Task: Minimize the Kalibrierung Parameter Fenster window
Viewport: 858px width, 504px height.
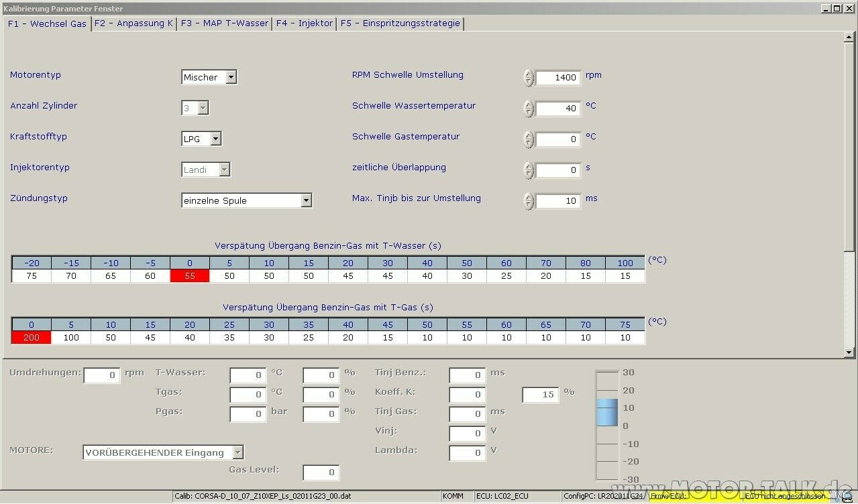Action: pos(826,9)
